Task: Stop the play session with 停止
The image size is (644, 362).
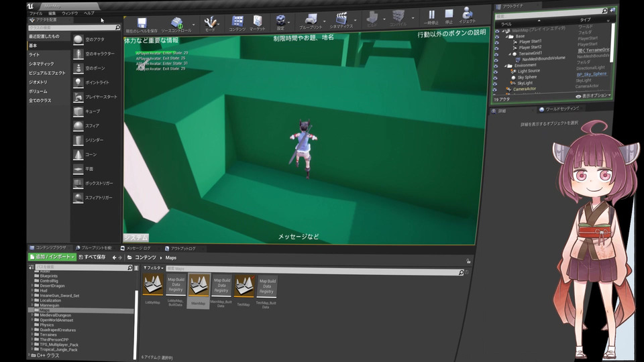Action: pos(449,14)
